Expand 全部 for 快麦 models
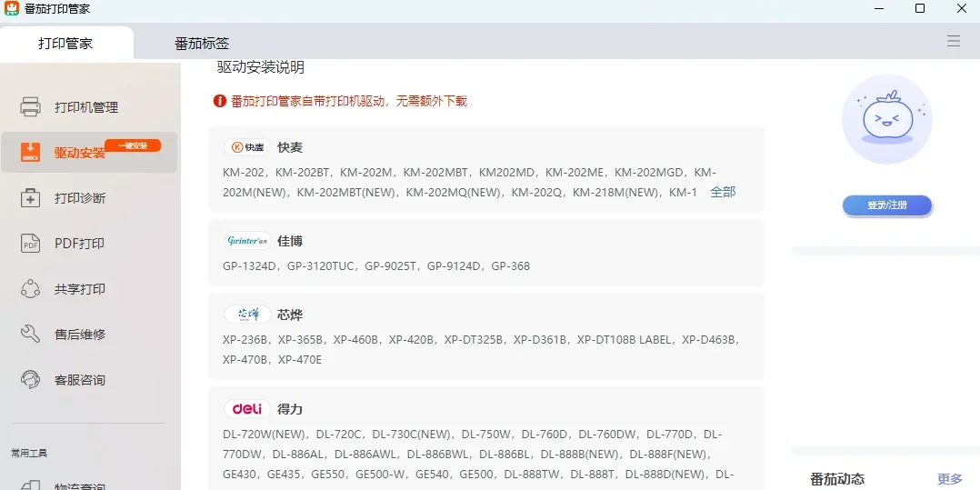980x490 pixels. click(x=723, y=192)
